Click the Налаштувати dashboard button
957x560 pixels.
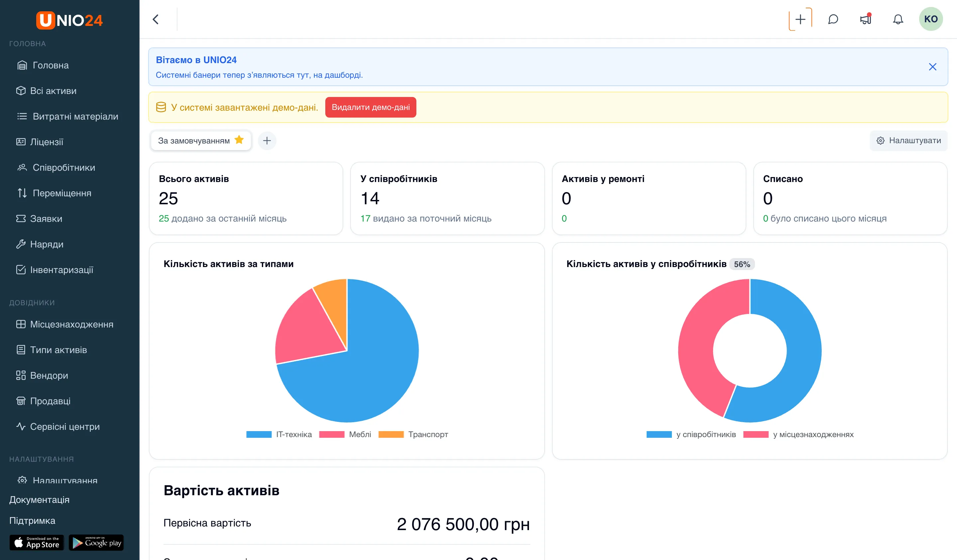pos(908,141)
